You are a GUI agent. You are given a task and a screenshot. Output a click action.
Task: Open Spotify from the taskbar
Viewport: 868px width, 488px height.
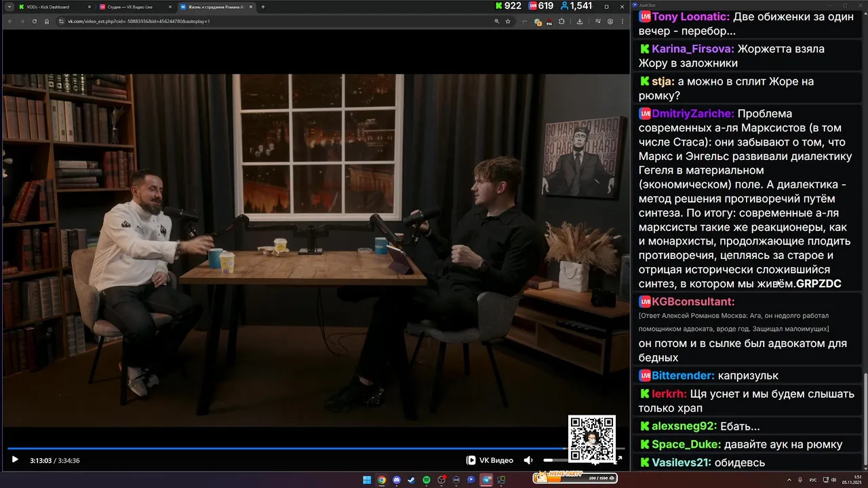coord(426,479)
